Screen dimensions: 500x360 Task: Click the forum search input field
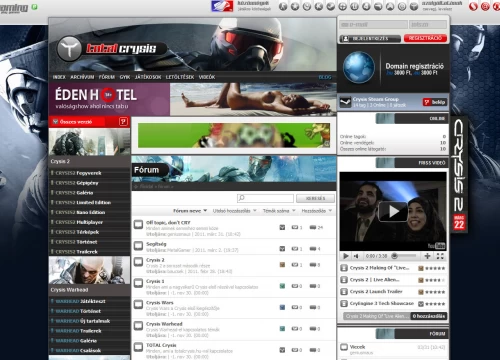[265, 198]
